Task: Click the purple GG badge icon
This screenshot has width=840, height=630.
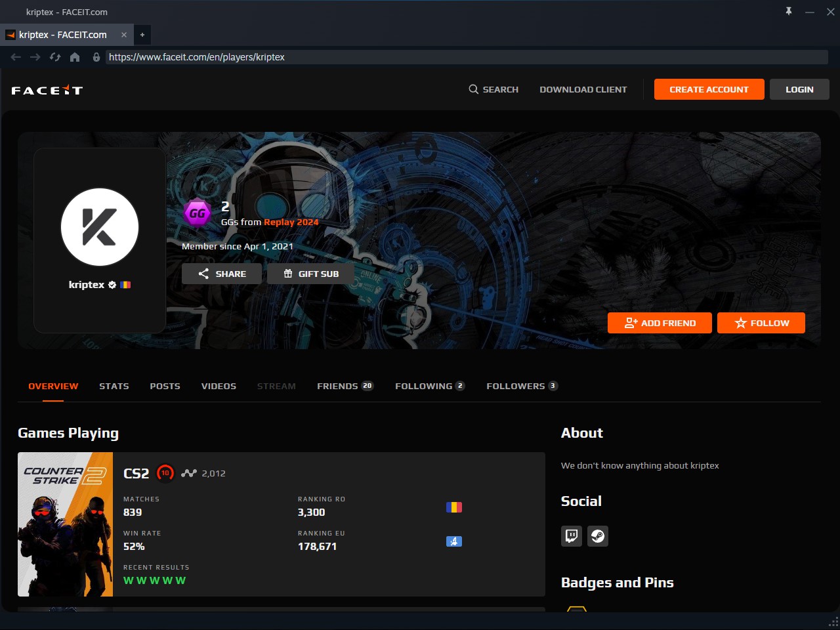Action: tap(197, 213)
